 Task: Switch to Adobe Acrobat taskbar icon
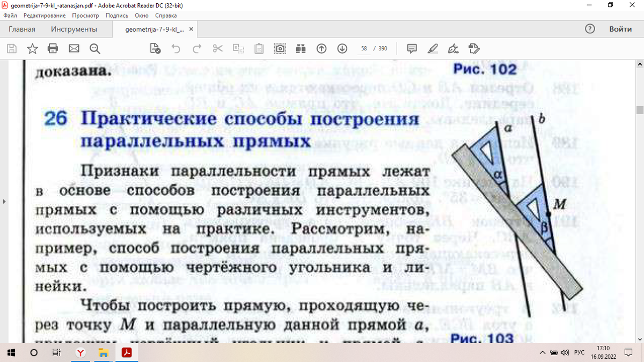tap(127, 352)
